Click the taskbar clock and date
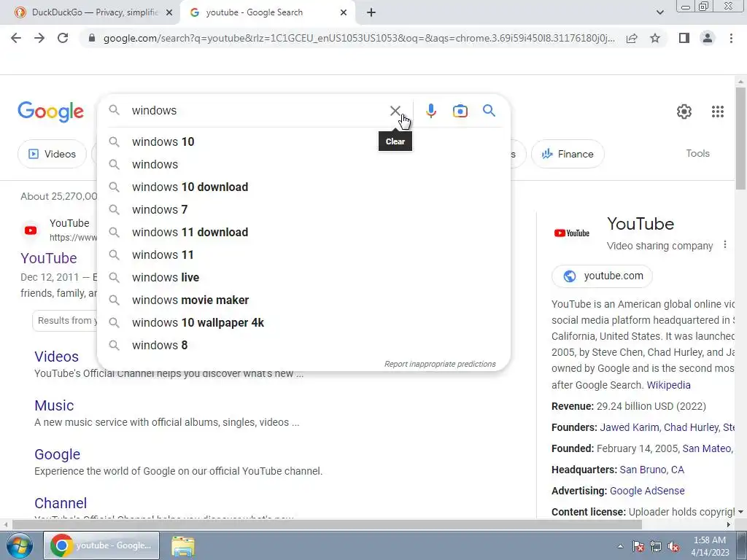The height and width of the screenshot is (560, 747). (x=710, y=546)
